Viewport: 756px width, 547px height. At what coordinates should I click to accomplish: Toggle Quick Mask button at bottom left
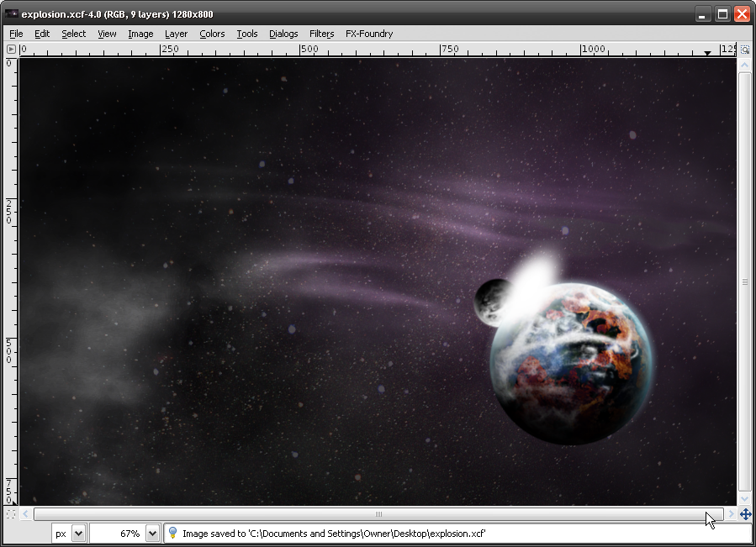point(11,514)
